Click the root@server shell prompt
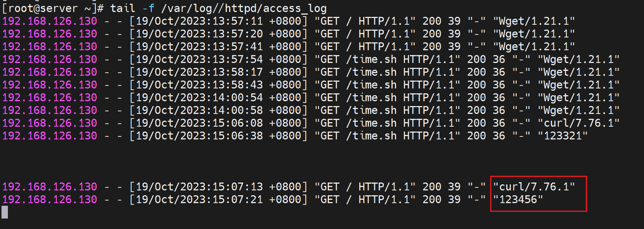Screen dimensions: 644x229 click(53, 8)
